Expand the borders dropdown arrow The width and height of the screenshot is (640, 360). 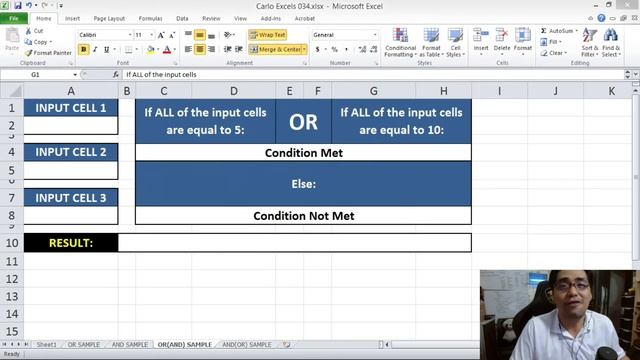click(136, 49)
